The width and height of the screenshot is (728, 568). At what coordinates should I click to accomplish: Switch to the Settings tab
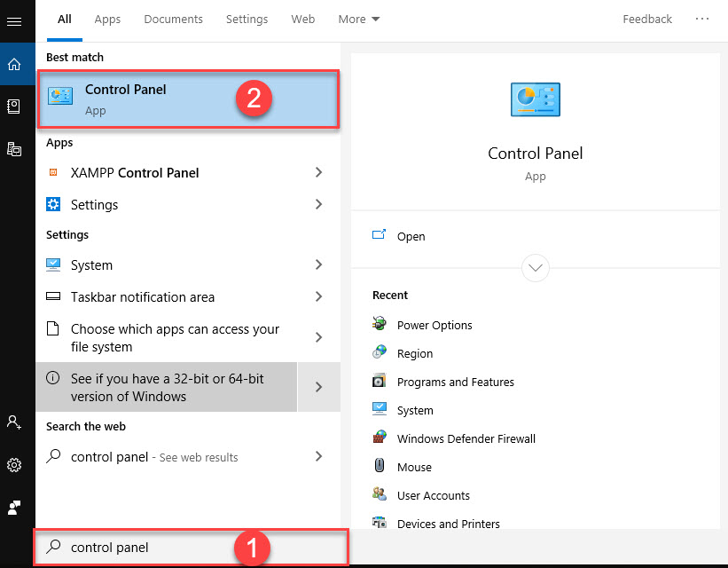coord(247,19)
